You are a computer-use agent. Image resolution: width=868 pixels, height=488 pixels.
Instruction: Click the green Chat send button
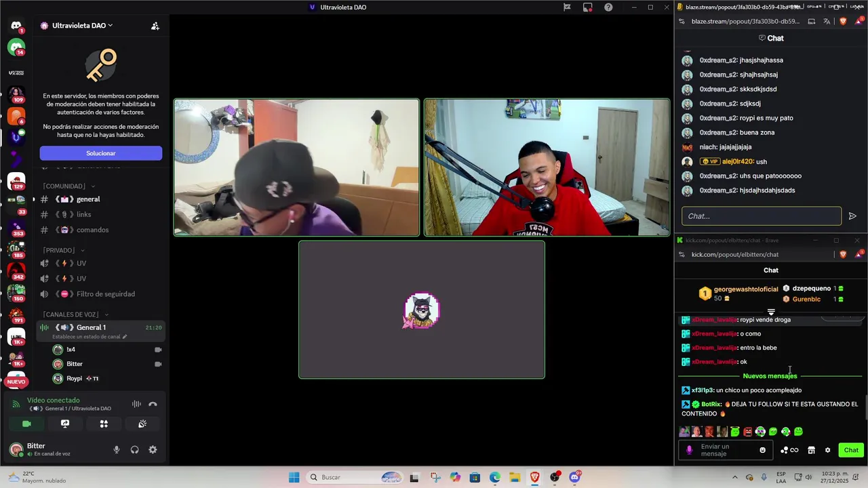point(851,450)
